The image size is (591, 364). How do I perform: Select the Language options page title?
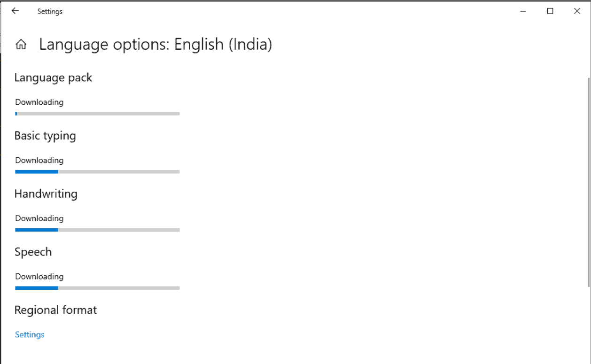coord(156,44)
